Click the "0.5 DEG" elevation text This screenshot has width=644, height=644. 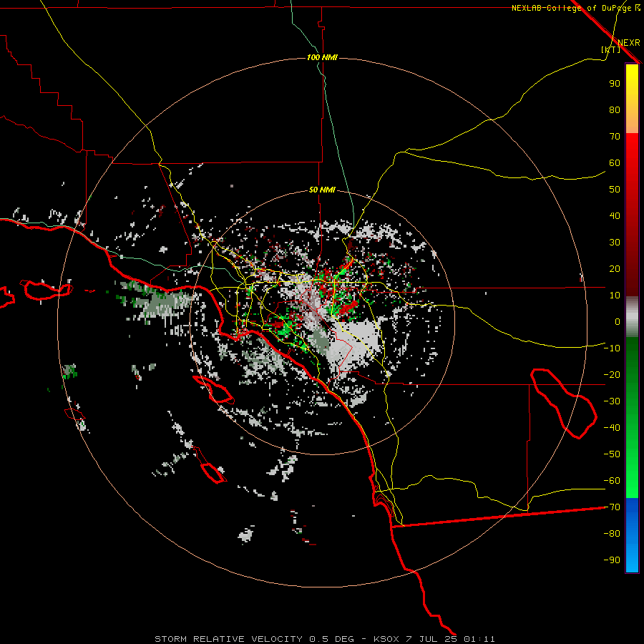331,639
